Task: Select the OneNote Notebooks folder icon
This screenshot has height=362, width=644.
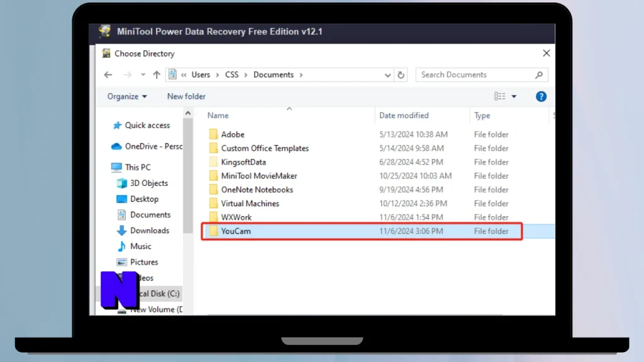Action: pyautogui.click(x=213, y=190)
